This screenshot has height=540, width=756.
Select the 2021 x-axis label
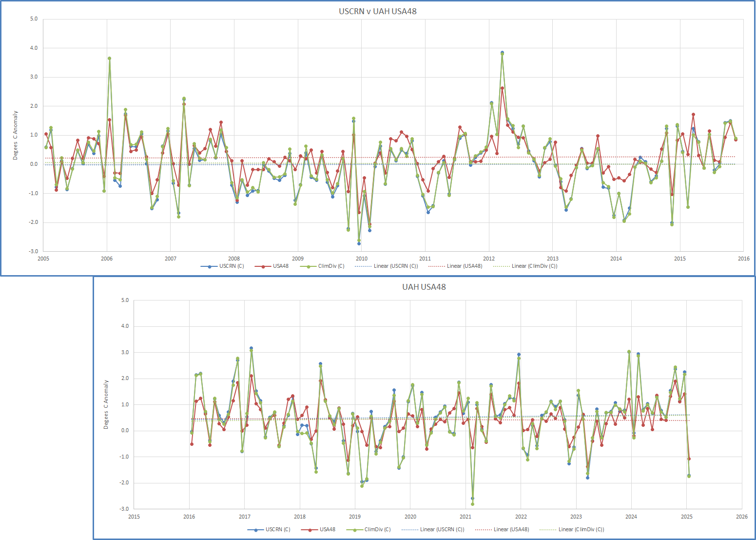pyautogui.click(x=465, y=517)
